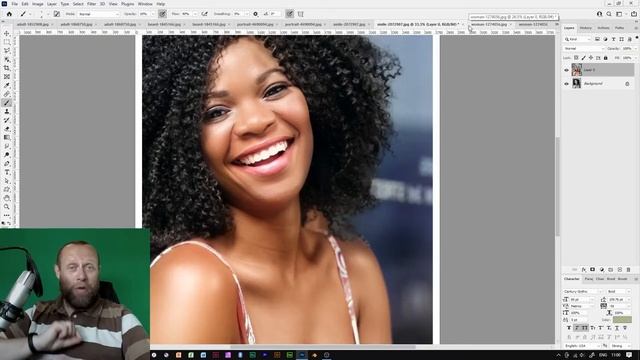Select the Layer 0 thumbnail
The height and width of the screenshot is (360, 640).
576,70
